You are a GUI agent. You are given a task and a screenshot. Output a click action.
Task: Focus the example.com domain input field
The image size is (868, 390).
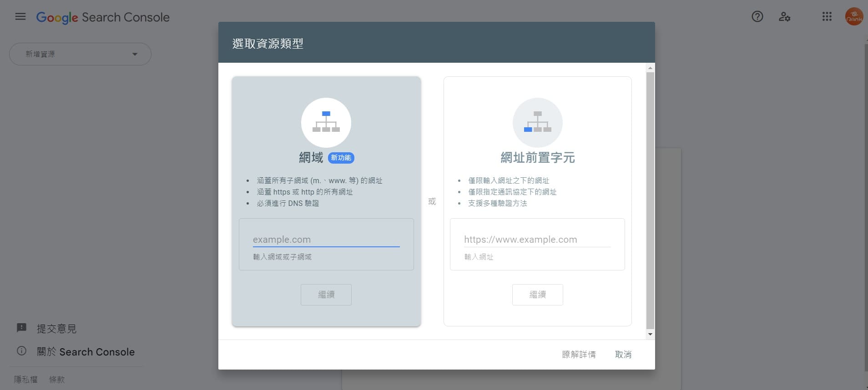[x=326, y=240]
